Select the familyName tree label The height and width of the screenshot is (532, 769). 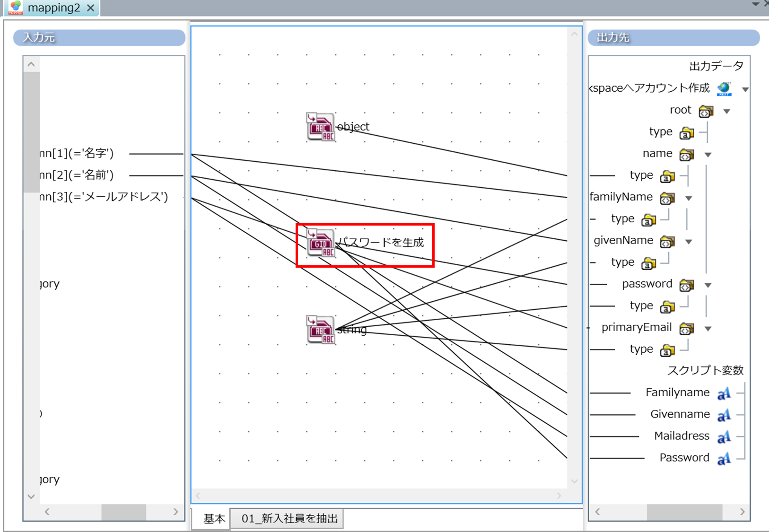[621, 197]
